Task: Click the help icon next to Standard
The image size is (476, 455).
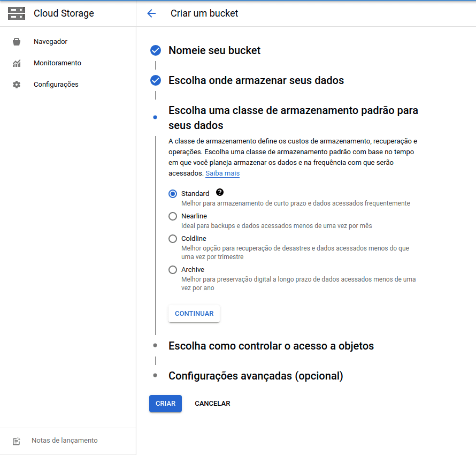Action: [x=219, y=193]
